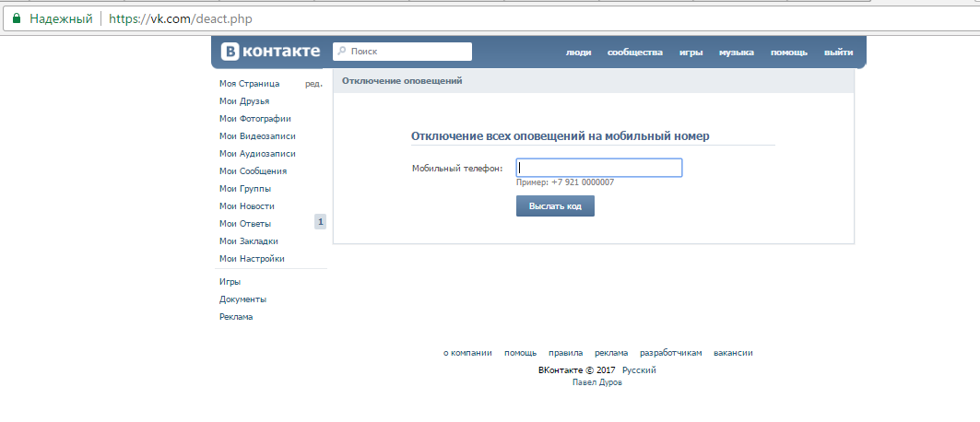This screenshot has height=422, width=980.
Task: Click the VKontakte logo in header
Action: coord(270,52)
